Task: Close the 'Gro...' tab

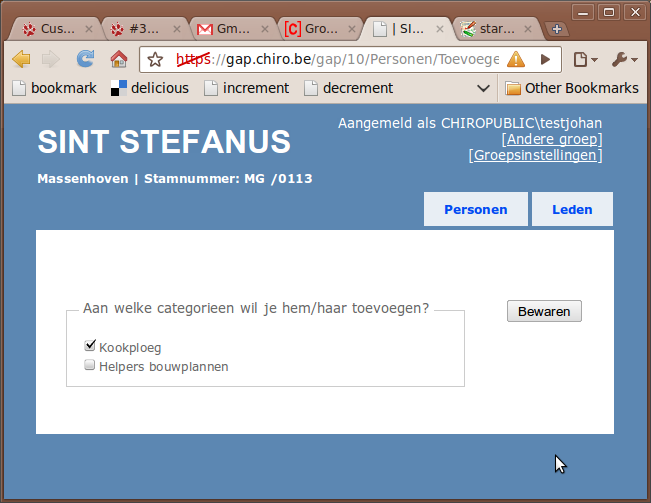Action: tap(352, 29)
